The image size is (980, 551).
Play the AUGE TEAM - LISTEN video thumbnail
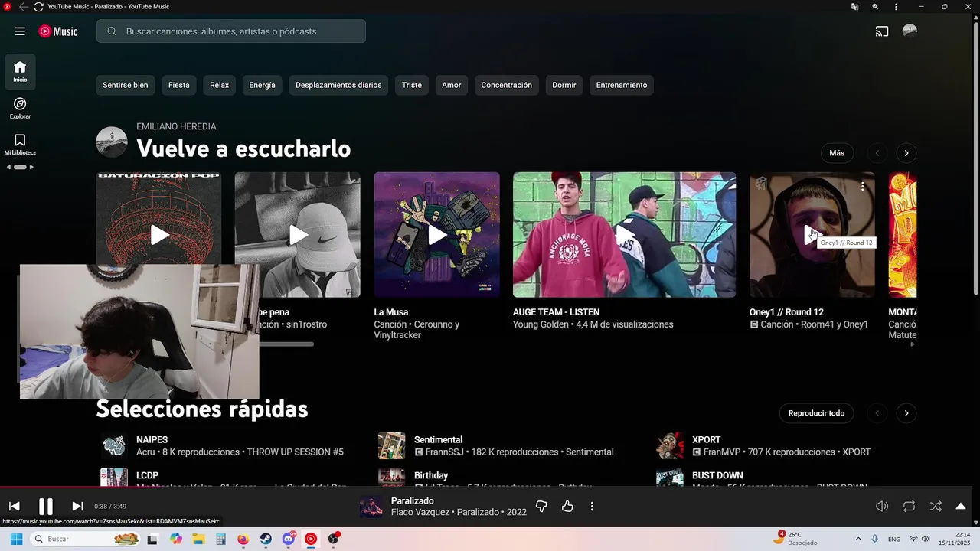click(625, 235)
